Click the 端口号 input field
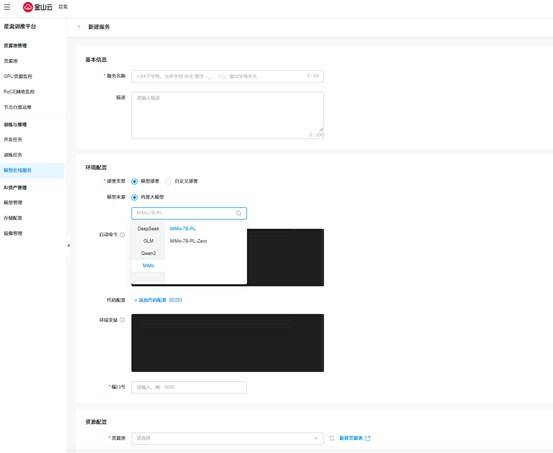The height and width of the screenshot is (453, 553). click(x=189, y=387)
